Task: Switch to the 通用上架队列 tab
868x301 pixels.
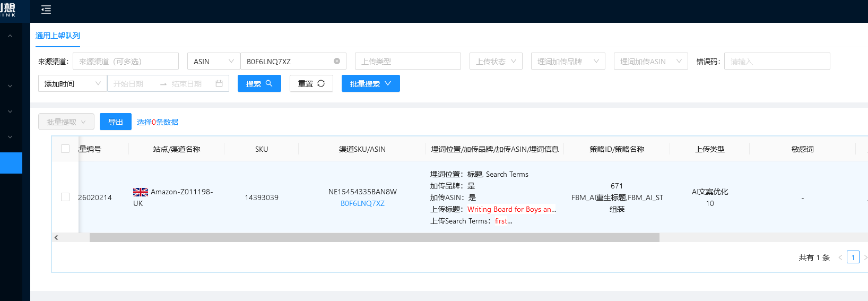Action: point(58,36)
